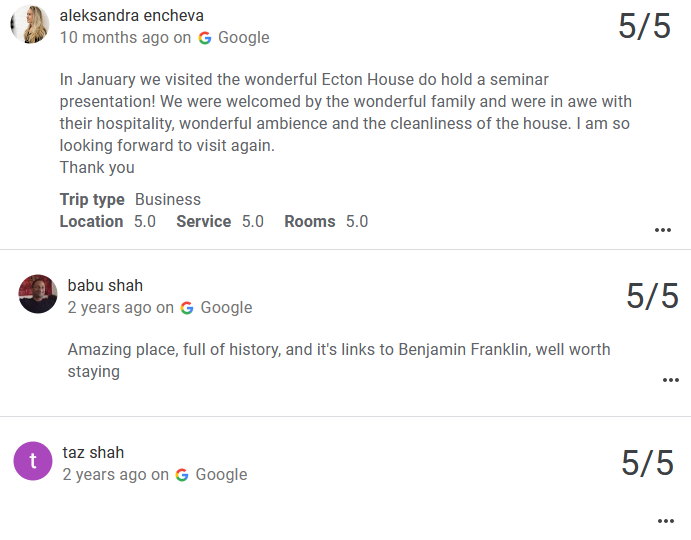Open more options for taz shah's review
Image resolution: width=691 pixels, height=540 pixels.
pos(665,521)
